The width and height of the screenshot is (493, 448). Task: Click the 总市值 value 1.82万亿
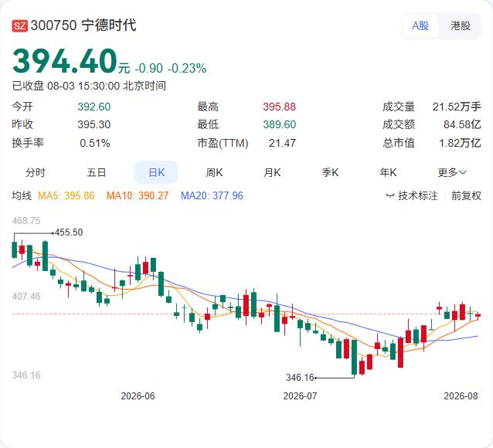click(460, 143)
